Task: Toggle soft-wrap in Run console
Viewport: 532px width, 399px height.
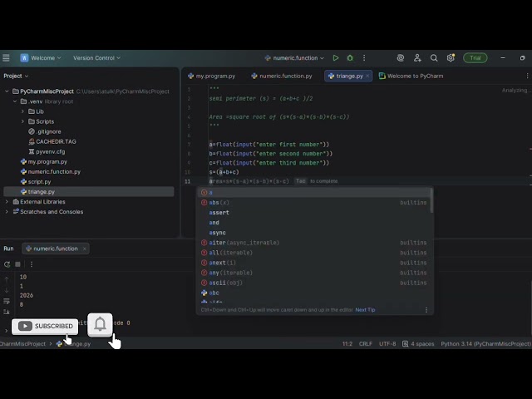Action: click(x=7, y=301)
